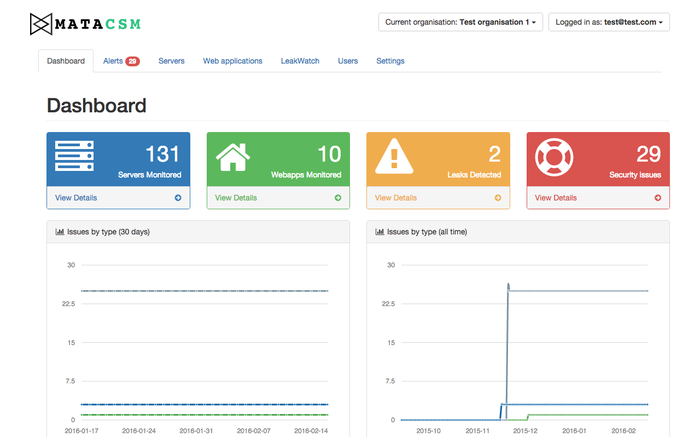The image size is (700, 437).
Task: Click the Servers Monitored label
Action: 150,175
